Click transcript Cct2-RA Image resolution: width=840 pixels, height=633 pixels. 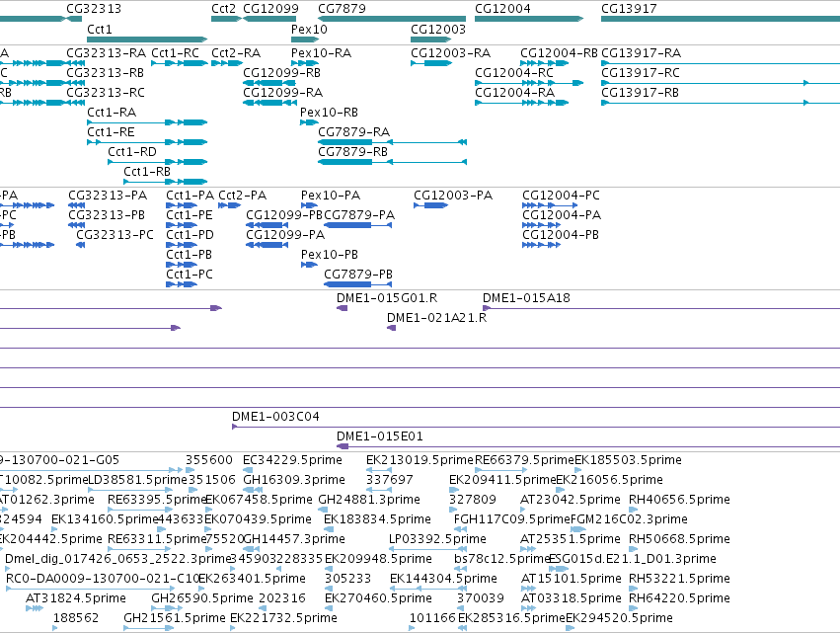click(x=227, y=63)
